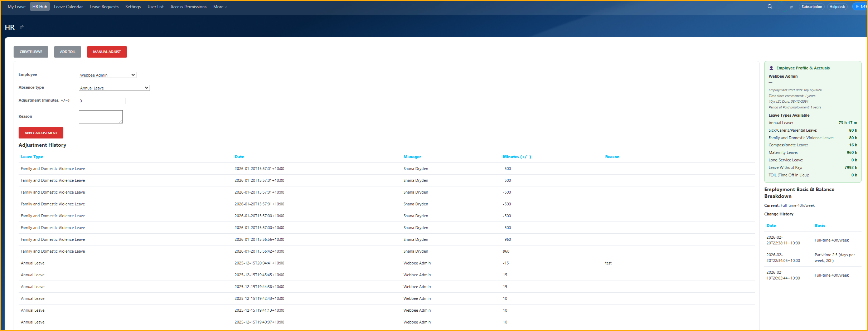The width and height of the screenshot is (868, 331).
Task: Open the Absence type dropdown
Action: point(114,88)
